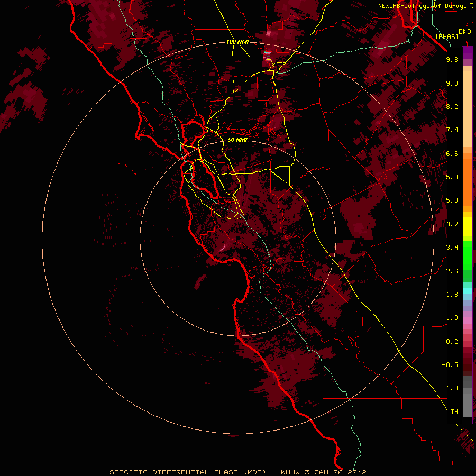
Task: Click the 0.2 scale value
Action: coord(452,342)
